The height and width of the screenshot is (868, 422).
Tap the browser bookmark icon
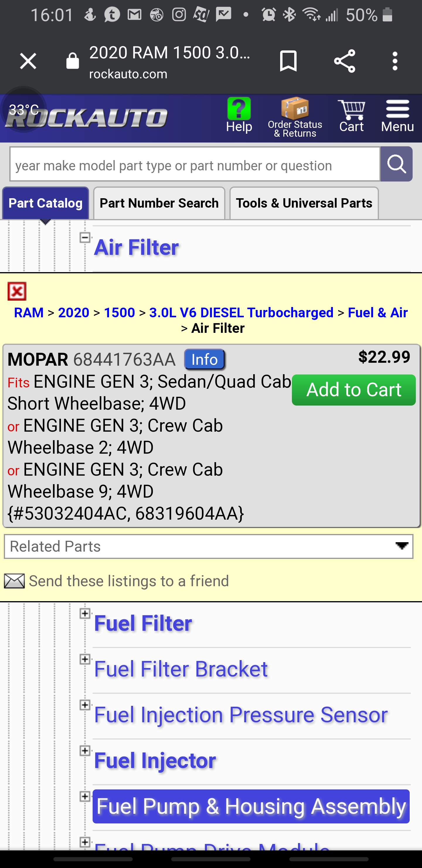click(x=288, y=61)
